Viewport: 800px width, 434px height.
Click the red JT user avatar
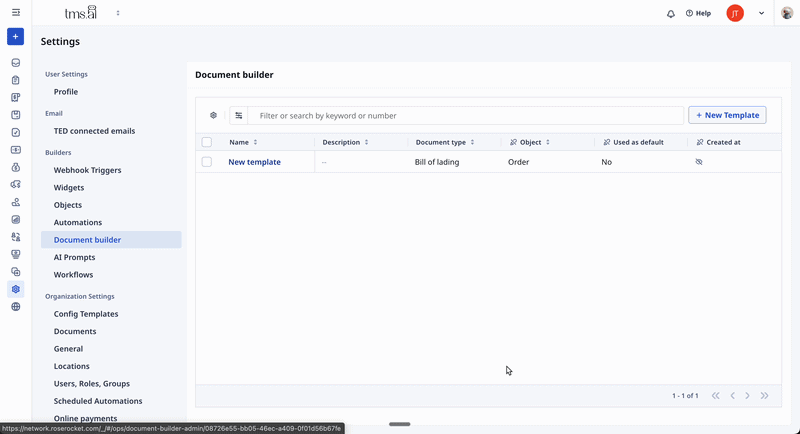tap(735, 13)
